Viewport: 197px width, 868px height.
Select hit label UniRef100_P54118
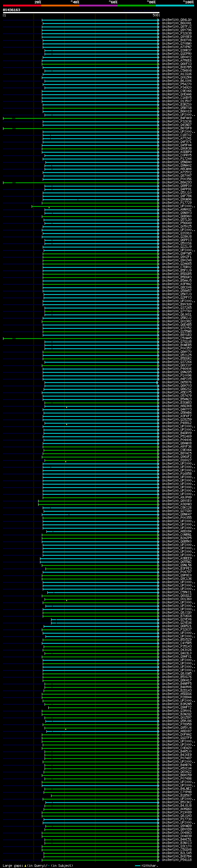point(176,860)
